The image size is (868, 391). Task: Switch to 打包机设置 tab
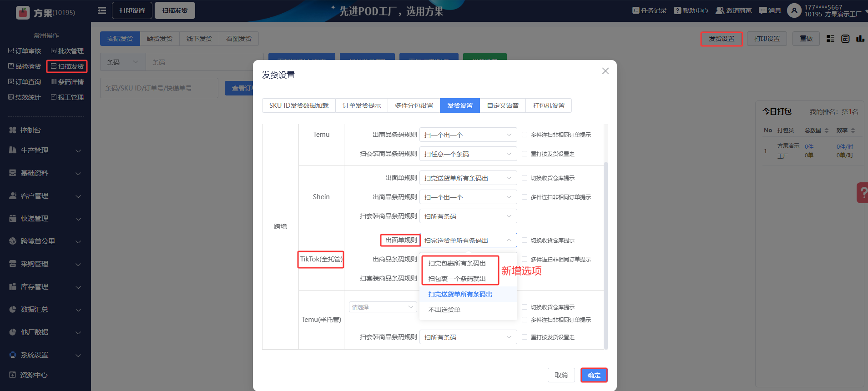pos(549,105)
